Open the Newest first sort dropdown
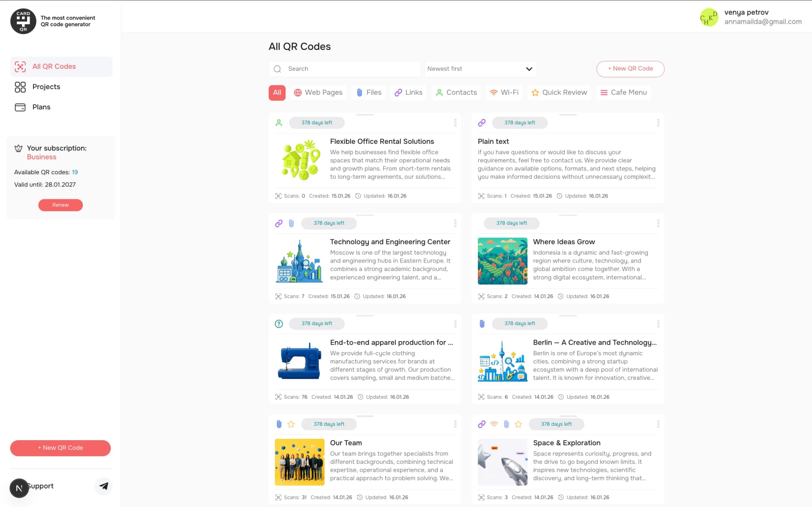 480,69
